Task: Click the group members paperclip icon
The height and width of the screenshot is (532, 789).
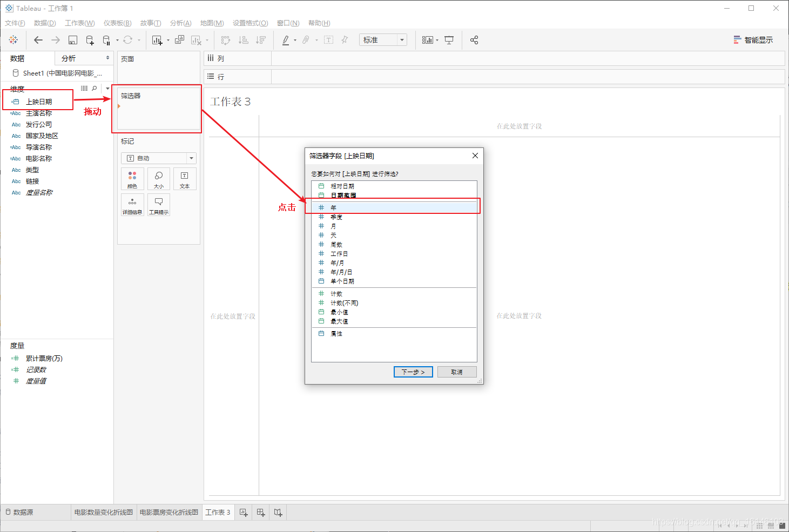Action: pos(306,40)
